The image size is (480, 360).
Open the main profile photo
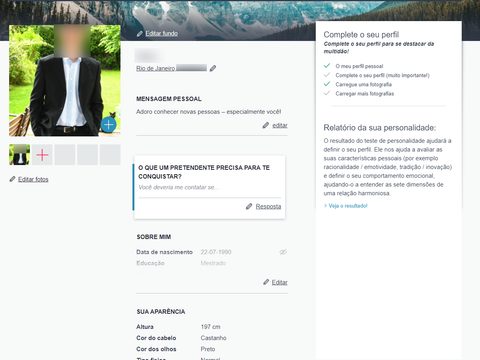pos(65,80)
